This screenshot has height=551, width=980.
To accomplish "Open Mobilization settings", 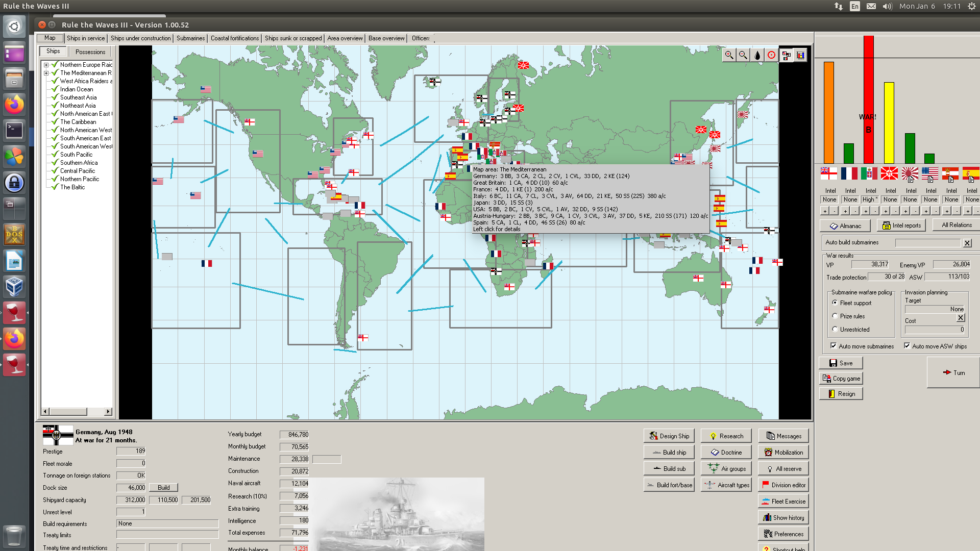I will [783, 453].
